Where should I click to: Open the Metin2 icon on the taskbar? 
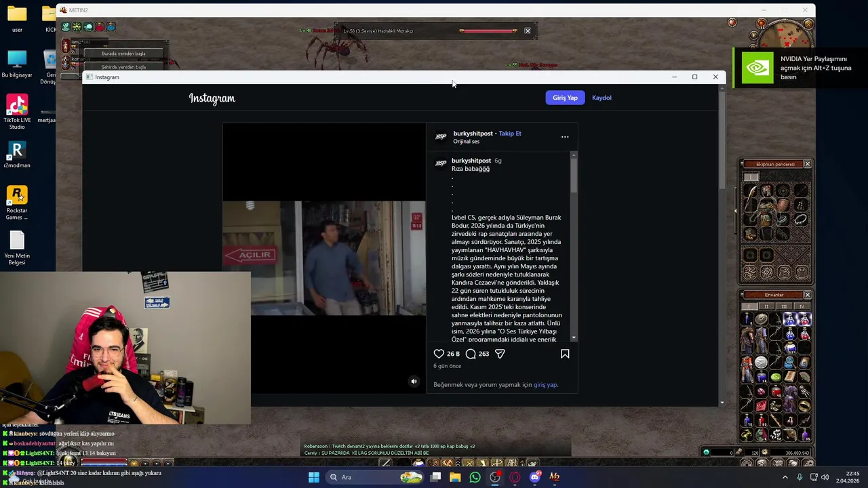click(555, 477)
